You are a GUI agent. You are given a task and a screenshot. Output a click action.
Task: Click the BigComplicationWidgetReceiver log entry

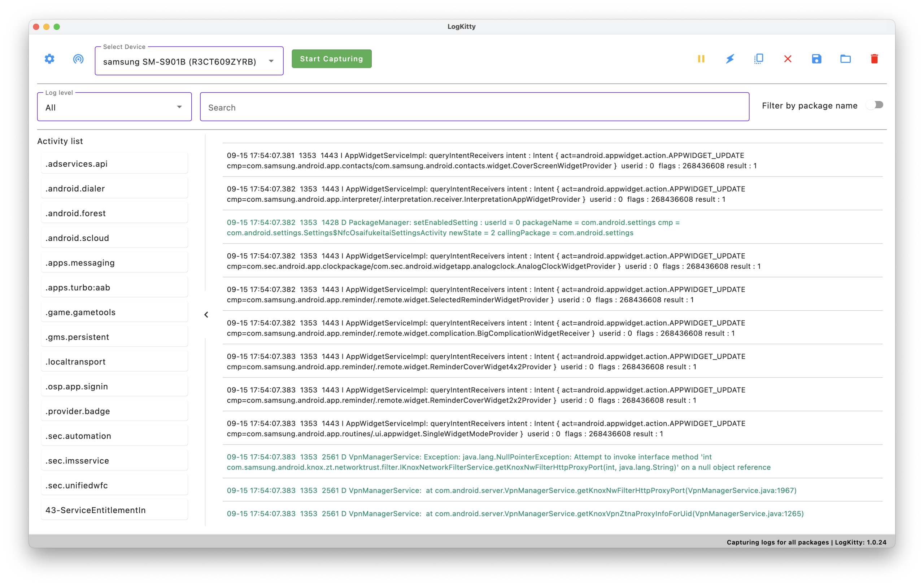[x=553, y=328]
